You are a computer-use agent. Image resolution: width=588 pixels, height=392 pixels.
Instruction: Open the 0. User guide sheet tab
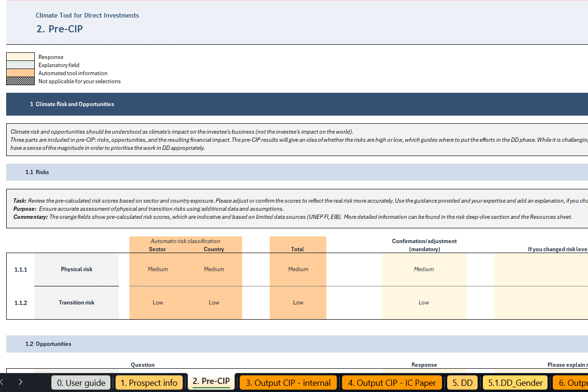[81, 383]
